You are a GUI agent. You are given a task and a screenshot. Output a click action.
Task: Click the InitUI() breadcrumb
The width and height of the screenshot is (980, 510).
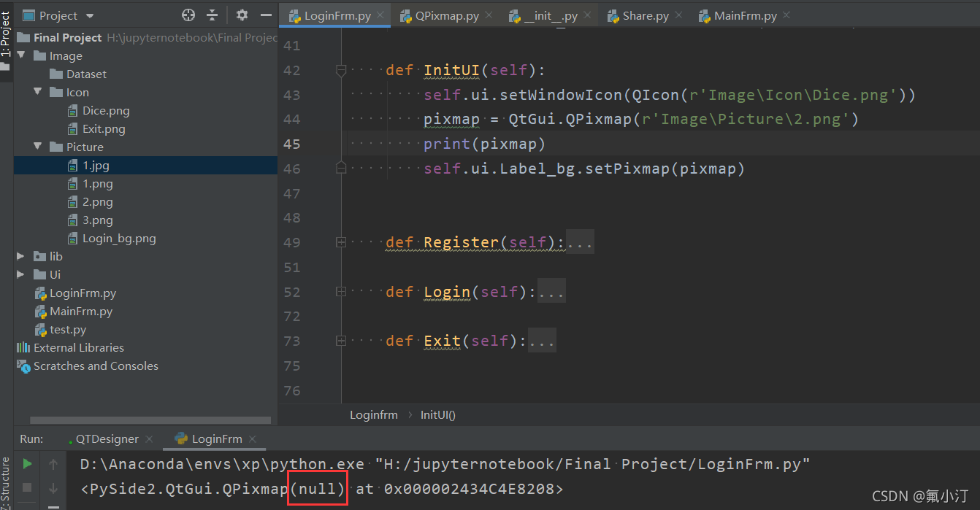(x=438, y=414)
